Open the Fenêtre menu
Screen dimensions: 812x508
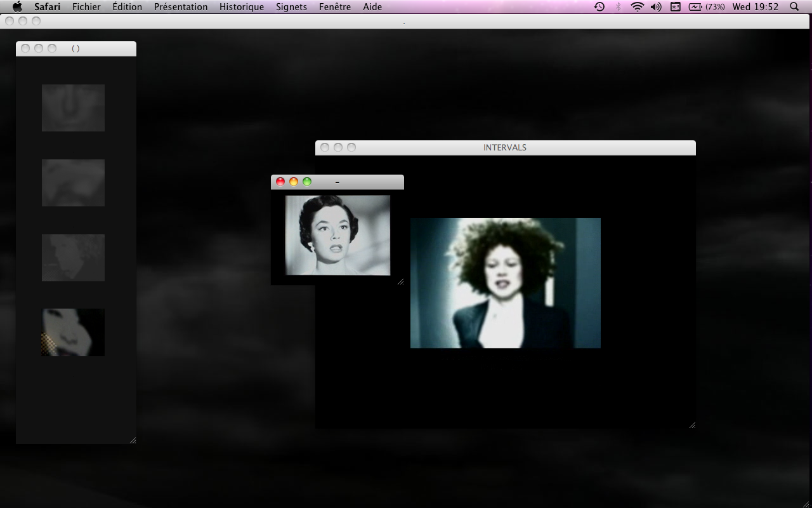pos(335,7)
